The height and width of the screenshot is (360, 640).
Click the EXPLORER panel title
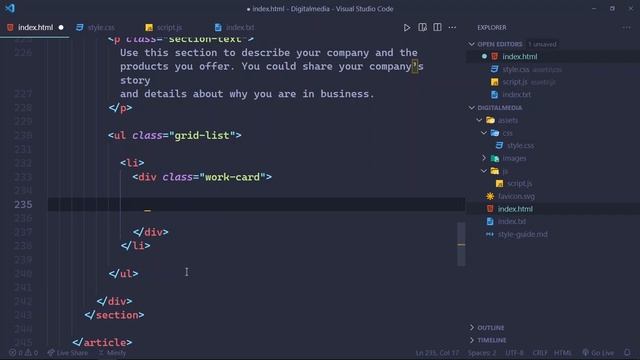coord(491,27)
